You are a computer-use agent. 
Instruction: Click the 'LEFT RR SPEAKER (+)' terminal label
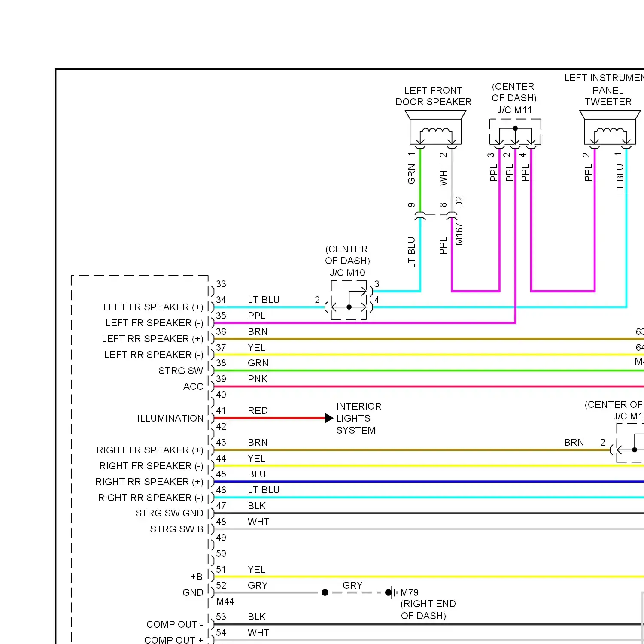[153, 339]
